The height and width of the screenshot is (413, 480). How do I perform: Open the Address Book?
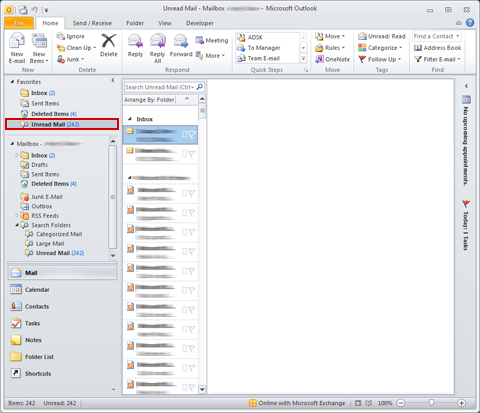tap(437, 48)
